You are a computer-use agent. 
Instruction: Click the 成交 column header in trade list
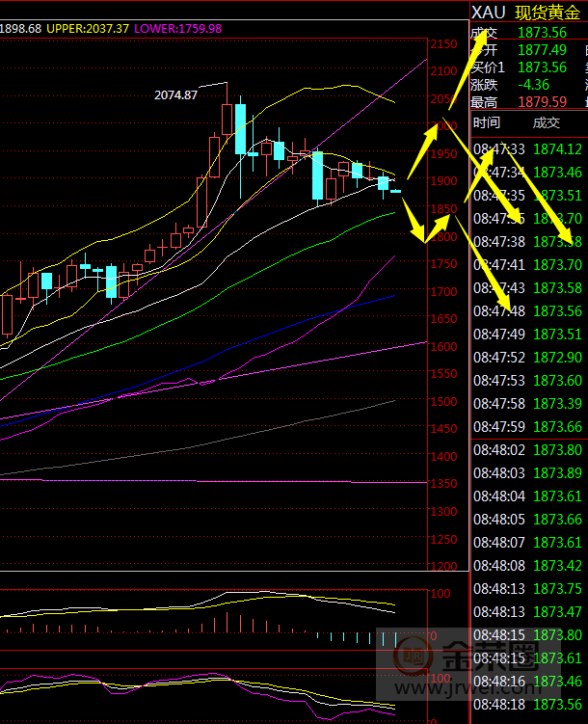pyautogui.click(x=546, y=122)
